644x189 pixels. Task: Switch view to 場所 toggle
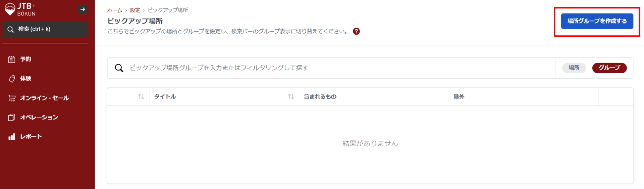point(574,68)
